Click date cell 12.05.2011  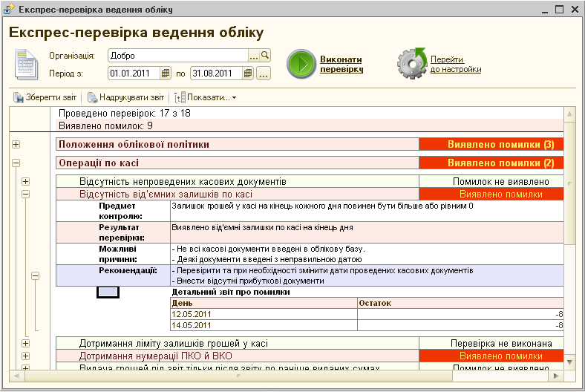tap(264, 314)
